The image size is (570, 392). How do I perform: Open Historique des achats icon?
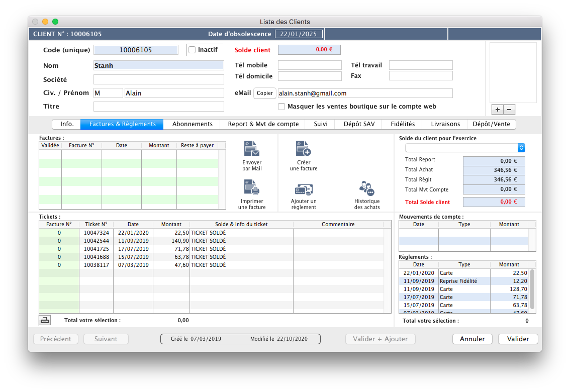[x=366, y=188]
